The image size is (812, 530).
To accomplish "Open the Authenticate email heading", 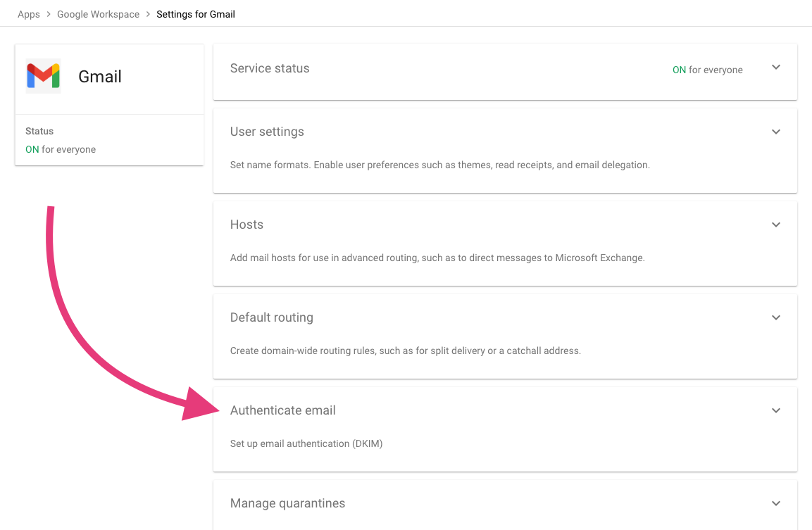I will pos(282,410).
